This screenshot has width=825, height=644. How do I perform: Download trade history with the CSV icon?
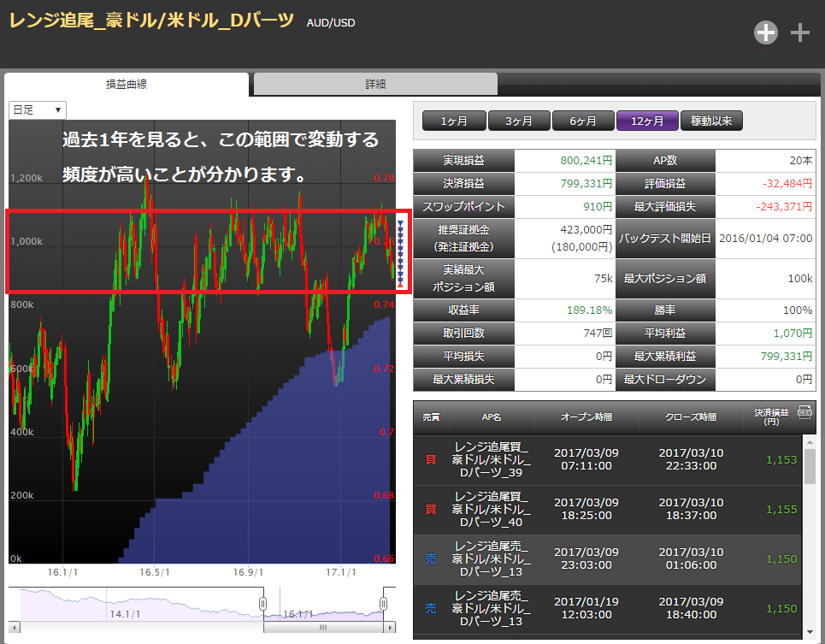pos(804,412)
